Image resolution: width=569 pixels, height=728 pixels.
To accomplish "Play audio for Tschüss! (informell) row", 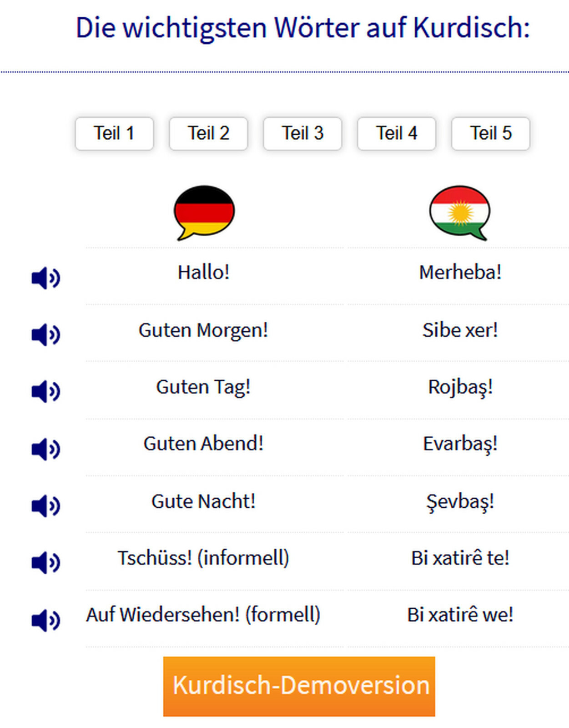I will tap(45, 563).
